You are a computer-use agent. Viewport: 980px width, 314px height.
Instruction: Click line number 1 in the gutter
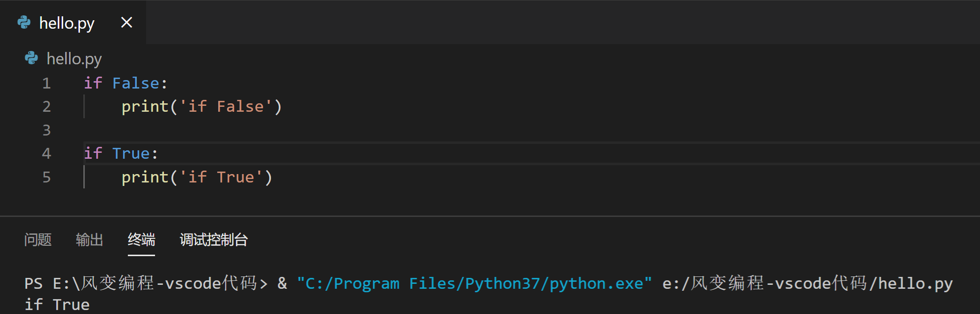[x=46, y=83]
